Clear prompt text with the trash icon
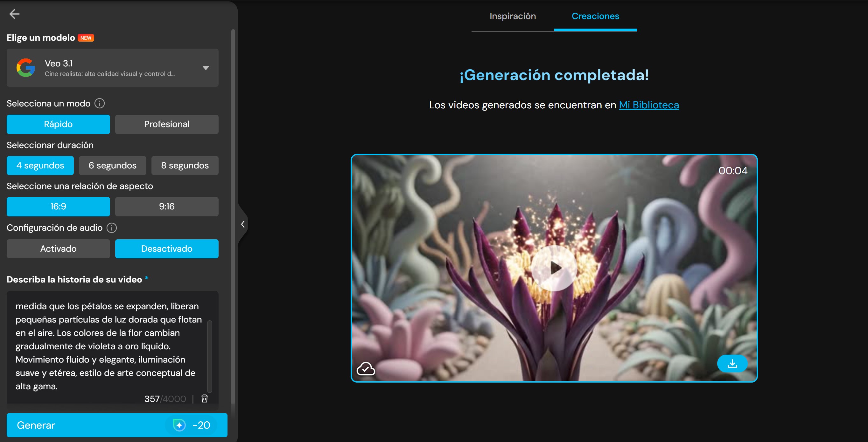Screen dimensions: 868x442 pos(204,398)
